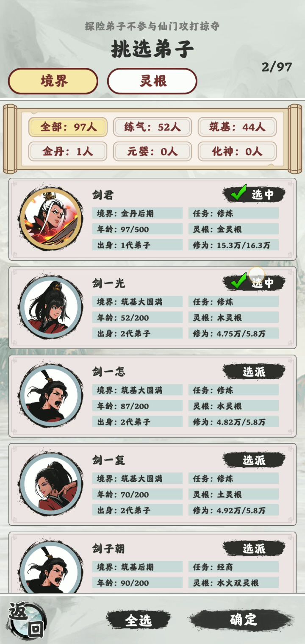Viewport: 305px width, 644px height.
Task: Uncheck the 选中 mark for 剑君
Action: click(254, 194)
